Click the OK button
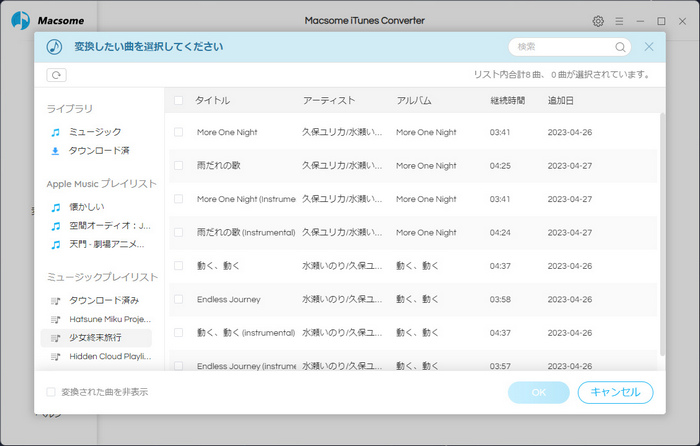700x446 pixels. pos(538,392)
